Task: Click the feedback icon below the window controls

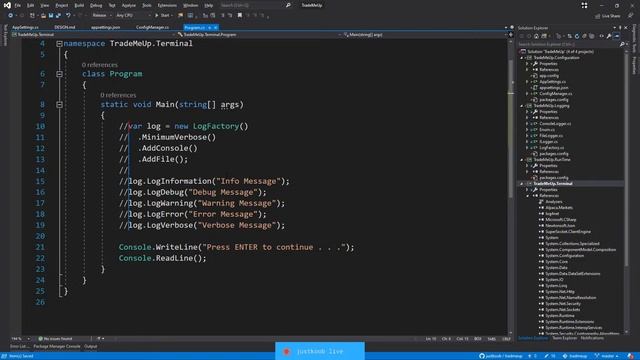Action: coord(631,16)
